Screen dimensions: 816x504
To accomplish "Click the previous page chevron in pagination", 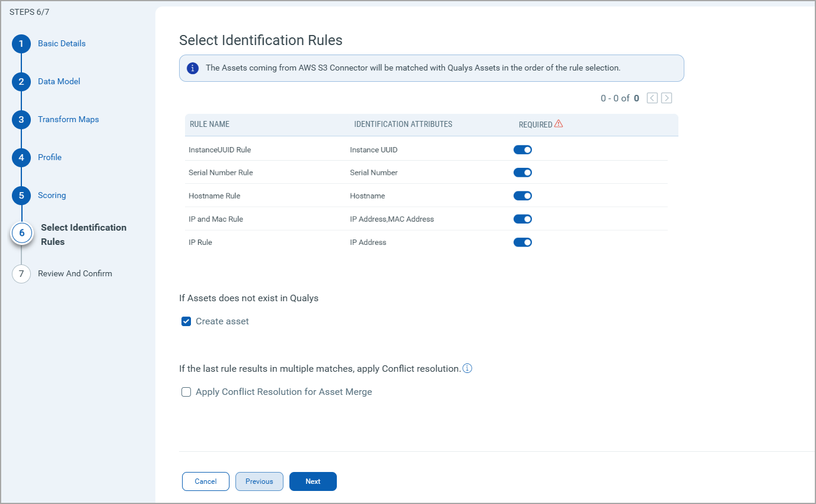I will 651,97.
